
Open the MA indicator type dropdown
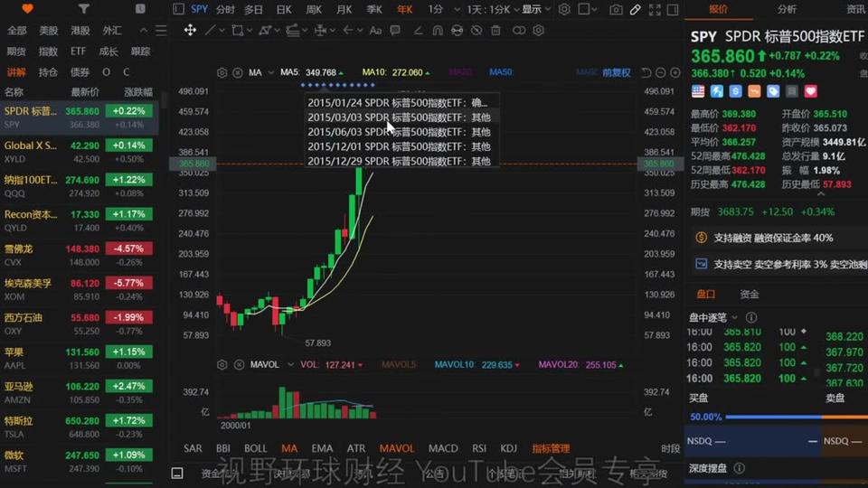coord(270,72)
